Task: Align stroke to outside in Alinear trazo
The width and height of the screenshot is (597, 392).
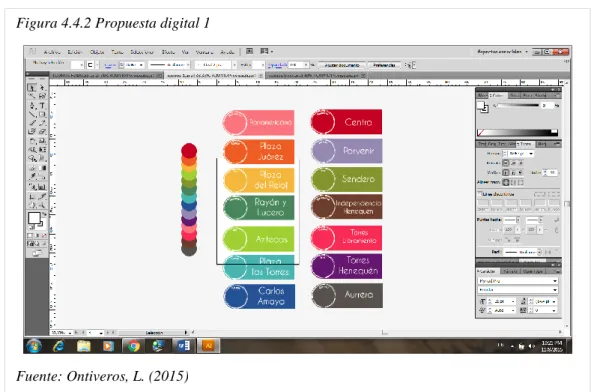Action: click(520, 183)
